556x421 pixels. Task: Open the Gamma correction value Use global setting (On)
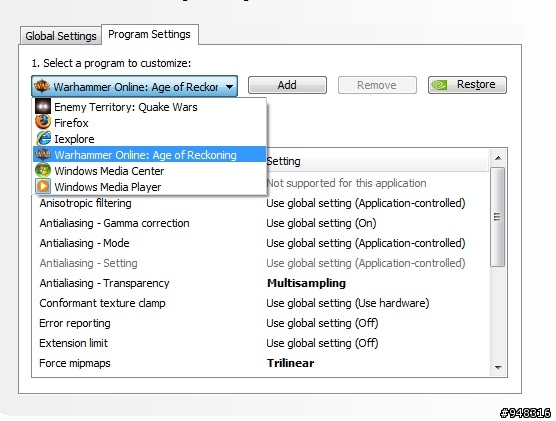coord(321,223)
